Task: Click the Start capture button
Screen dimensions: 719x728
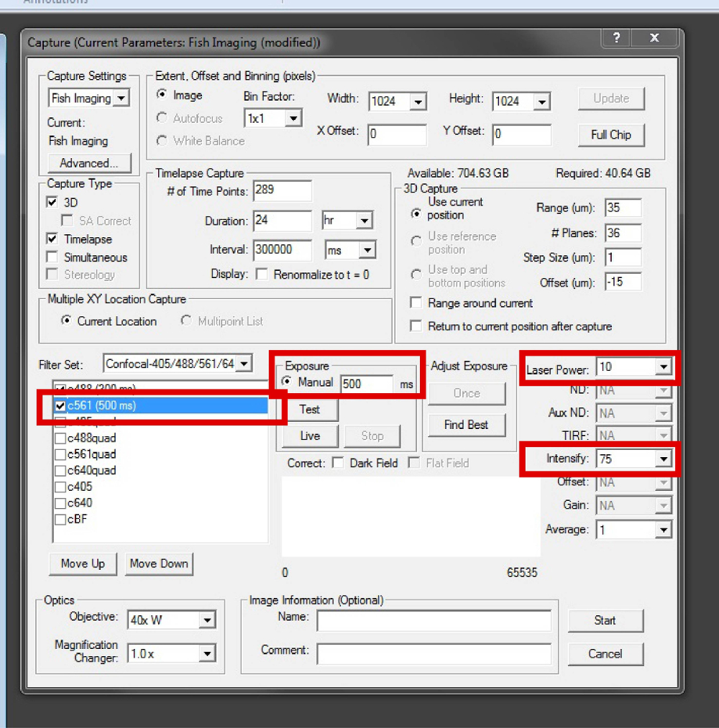Action: click(605, 620)
